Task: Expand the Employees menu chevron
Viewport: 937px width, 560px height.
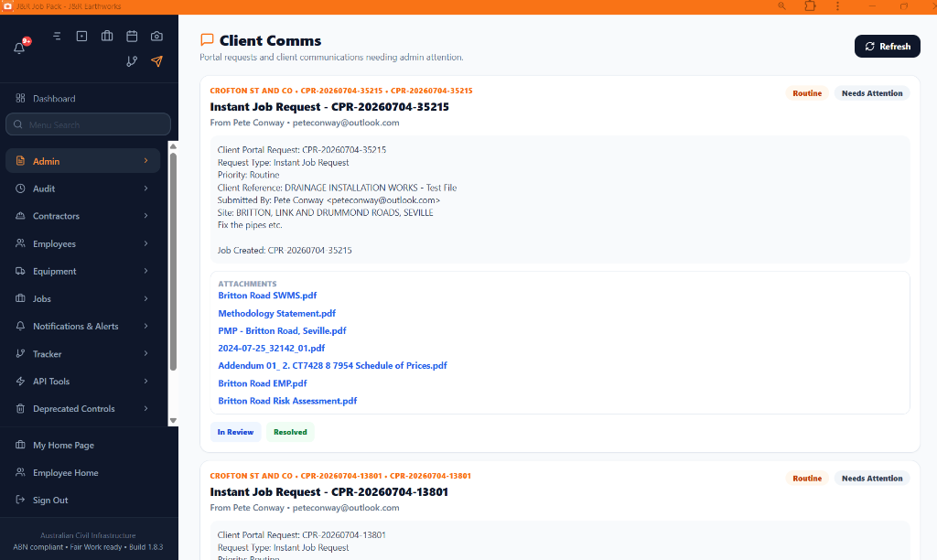Action: click(x=145, y=243)
